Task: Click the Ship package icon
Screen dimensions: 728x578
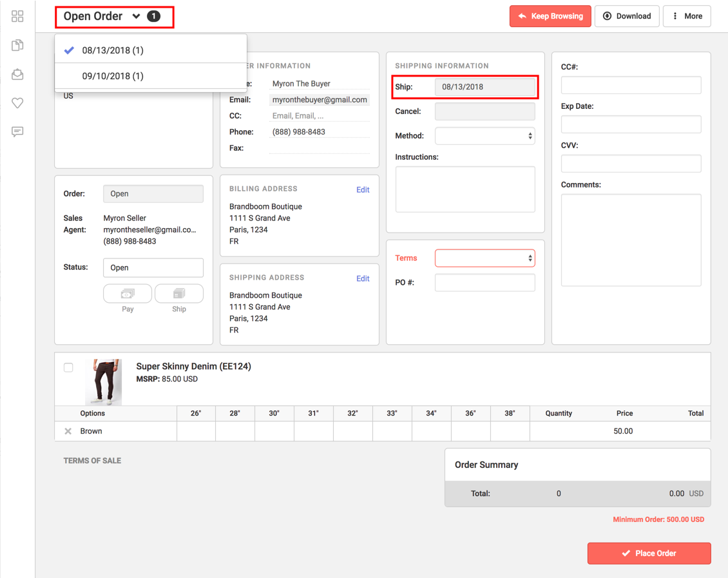Action: click(x=179, y=293)
